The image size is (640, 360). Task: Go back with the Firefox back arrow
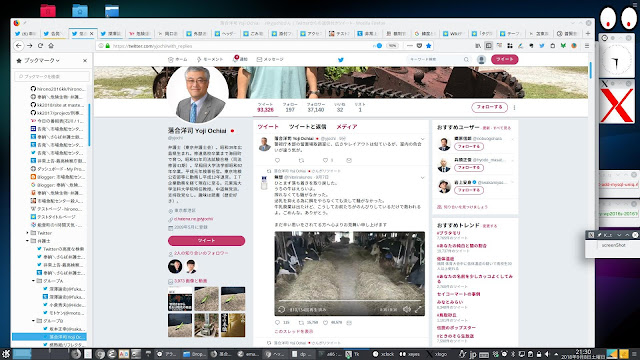pyautogui.click(x=19, y=46)
